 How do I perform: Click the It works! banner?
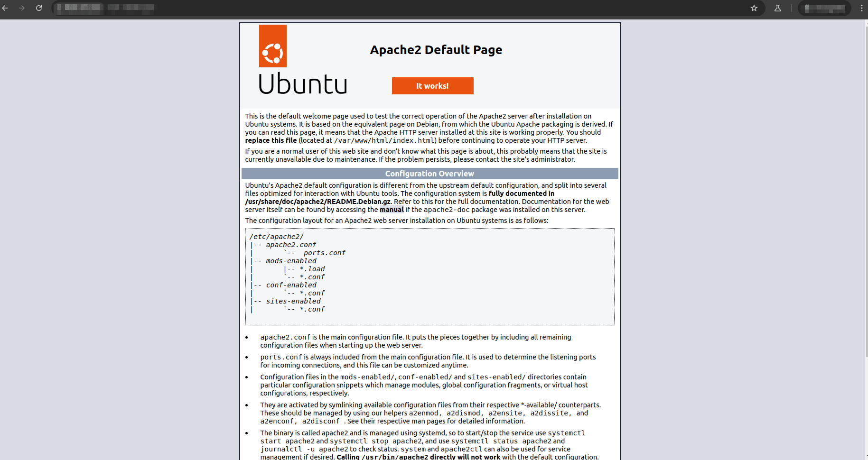pos(432,86)
